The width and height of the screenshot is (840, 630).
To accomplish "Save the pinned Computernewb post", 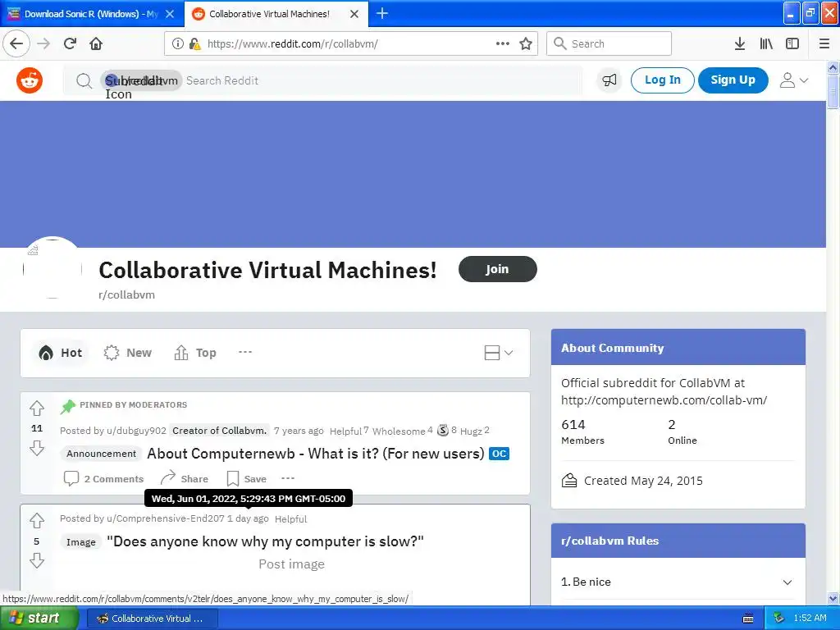I will 246,478.
